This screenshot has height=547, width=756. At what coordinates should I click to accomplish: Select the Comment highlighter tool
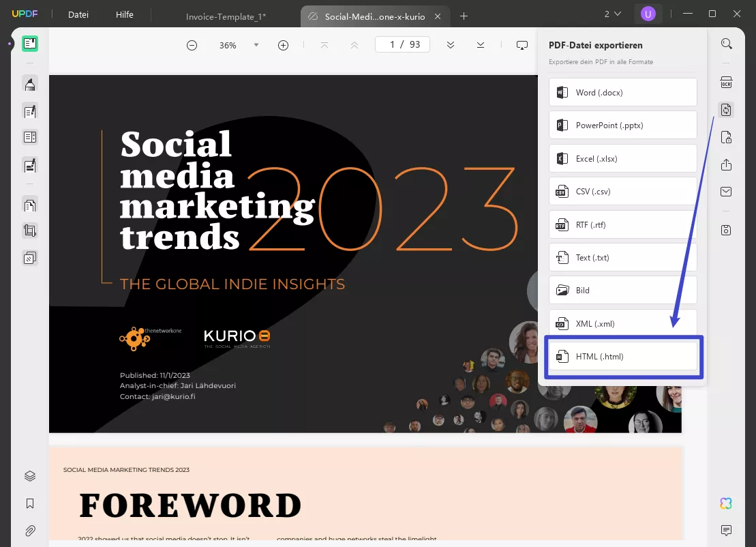(x=29, y=83)
